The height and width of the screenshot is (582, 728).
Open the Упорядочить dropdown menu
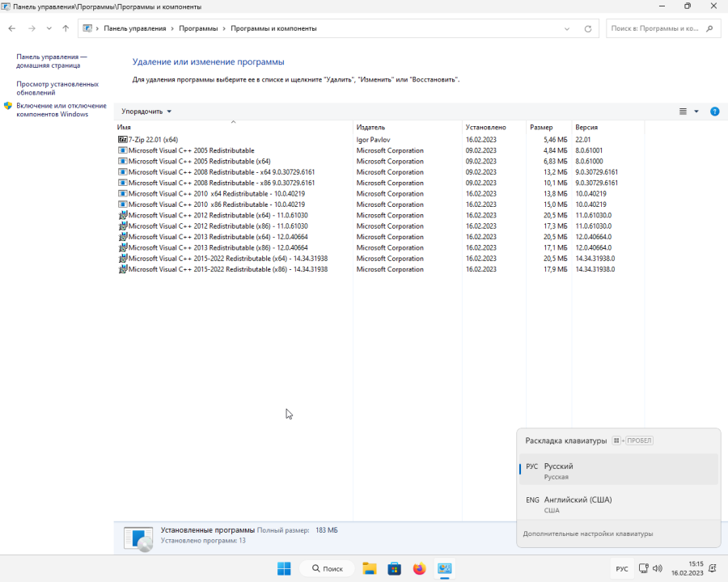coord(146,112)
